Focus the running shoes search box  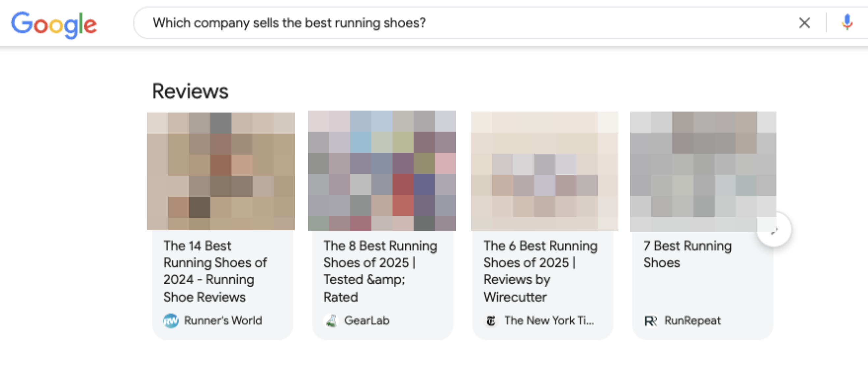pos(438,23)
